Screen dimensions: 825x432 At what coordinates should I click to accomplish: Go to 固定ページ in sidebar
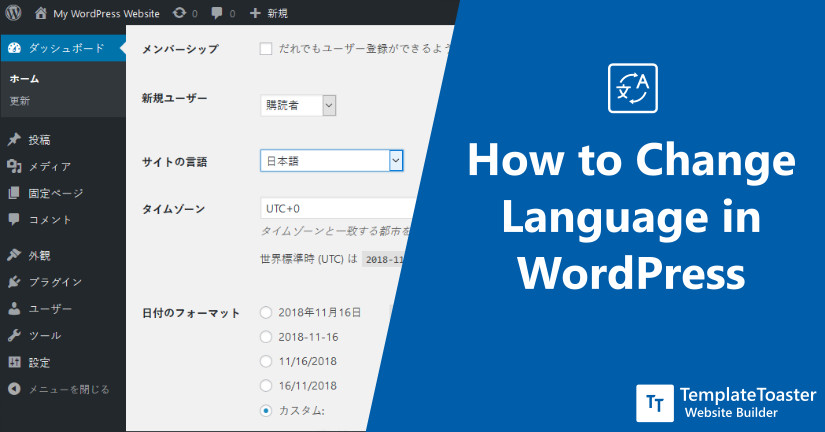(55, 193)
